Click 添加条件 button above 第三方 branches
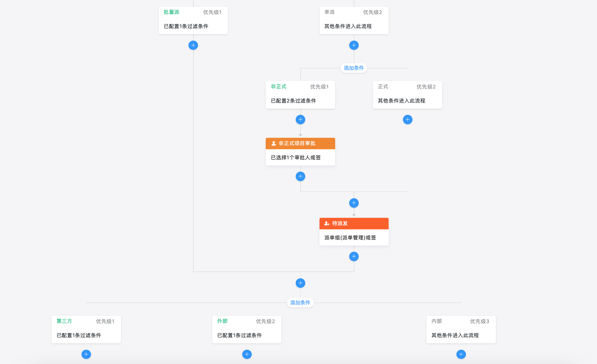The image size is (597, 364). click(x=300, y=303)
